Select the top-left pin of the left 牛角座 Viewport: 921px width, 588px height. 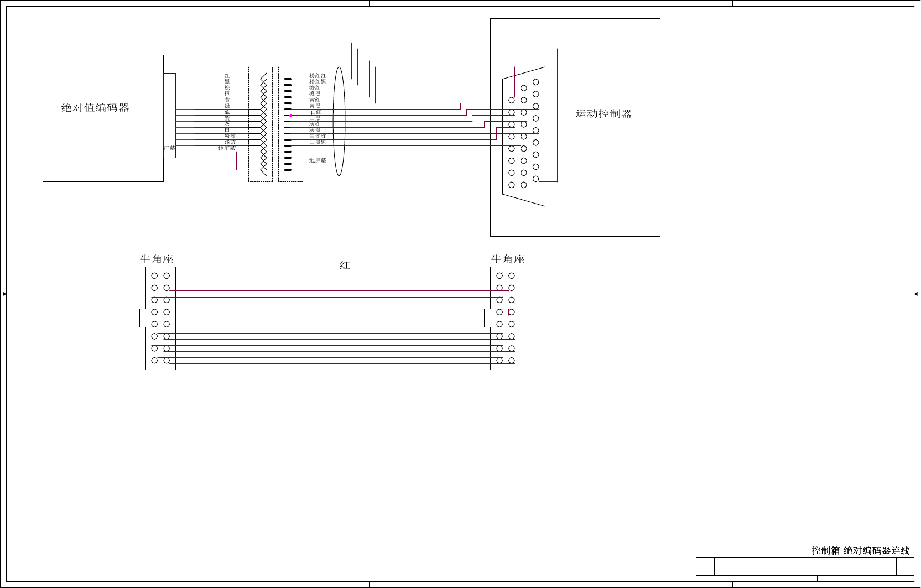[x=154, y=275]
